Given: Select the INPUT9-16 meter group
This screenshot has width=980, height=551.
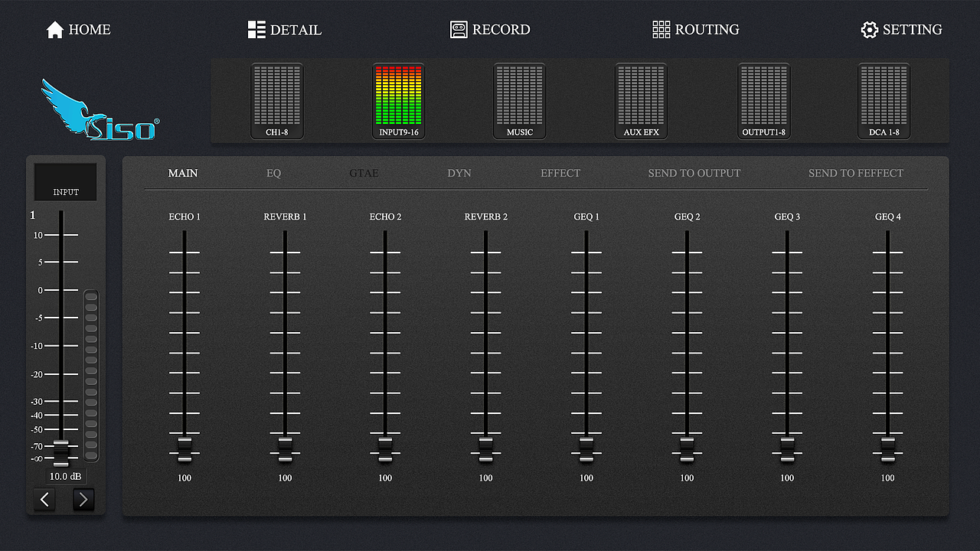Looking at the screenshot, I should [398, 101].
